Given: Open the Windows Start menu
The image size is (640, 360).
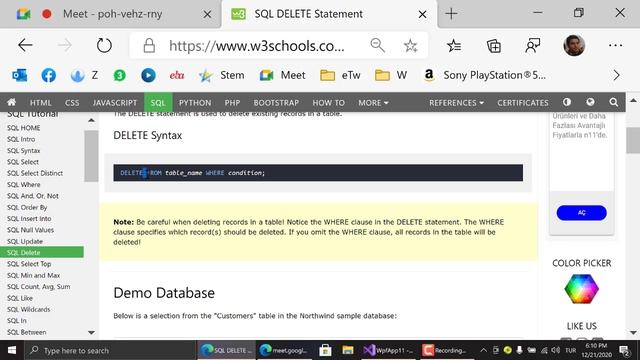Looking at the screenshot, I should (x=12, y=350).
